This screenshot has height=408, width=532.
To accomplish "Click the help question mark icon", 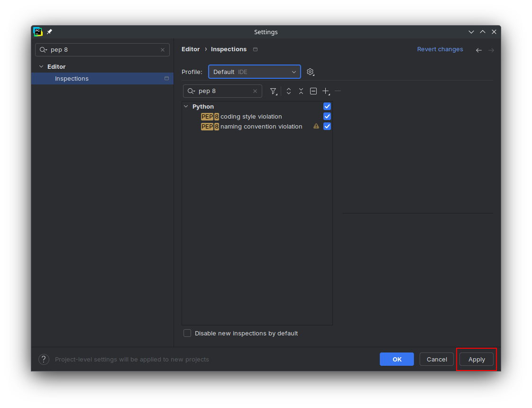I will pyautogui.click(x=44, y=360).
